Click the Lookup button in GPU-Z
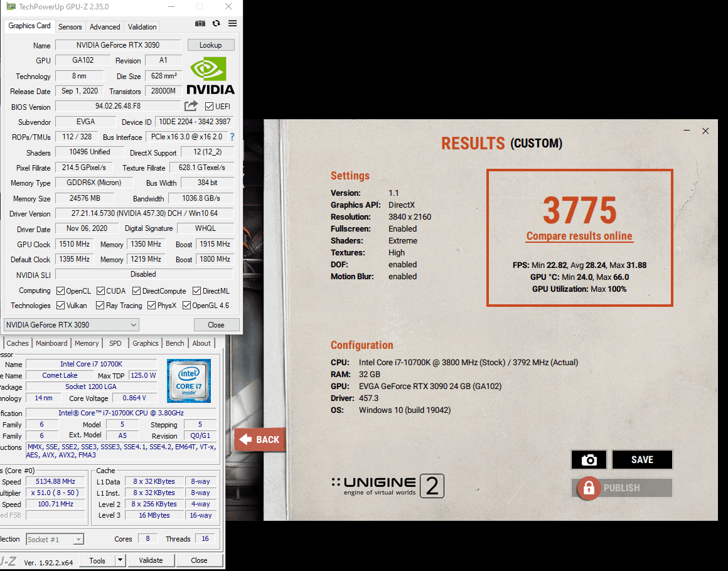728x571 pixels. (211, 45)
